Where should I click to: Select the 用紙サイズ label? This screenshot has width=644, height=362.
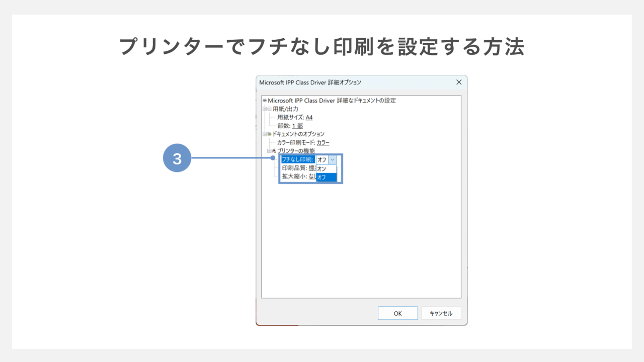point(291,117)
